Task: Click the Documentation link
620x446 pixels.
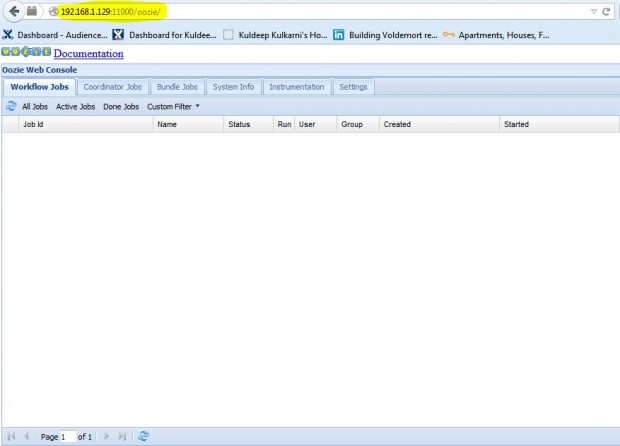Action: coord(89,53)
